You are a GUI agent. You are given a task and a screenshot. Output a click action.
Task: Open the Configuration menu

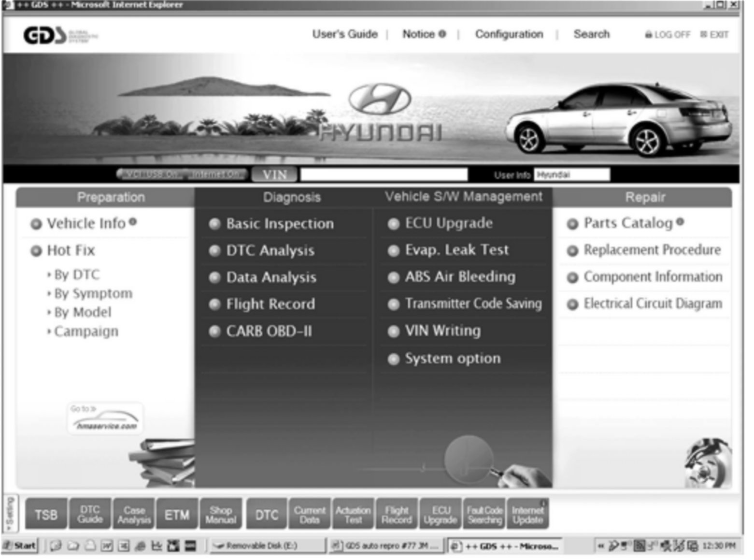point(509,34)
